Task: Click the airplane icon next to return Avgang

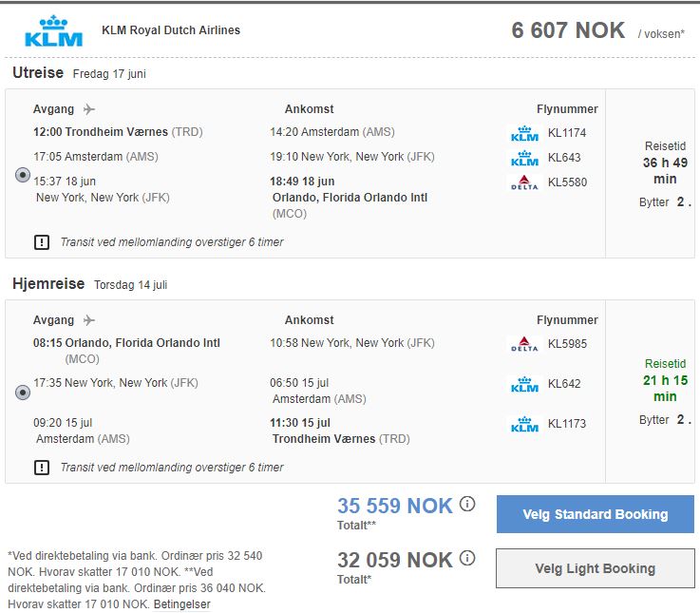Action: coord(89,320)
